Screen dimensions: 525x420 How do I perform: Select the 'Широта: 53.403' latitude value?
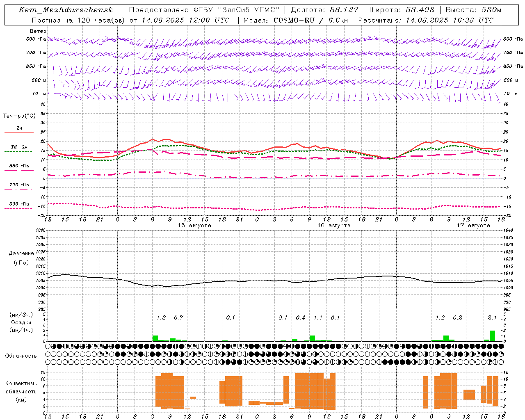(x=402, y=10)
